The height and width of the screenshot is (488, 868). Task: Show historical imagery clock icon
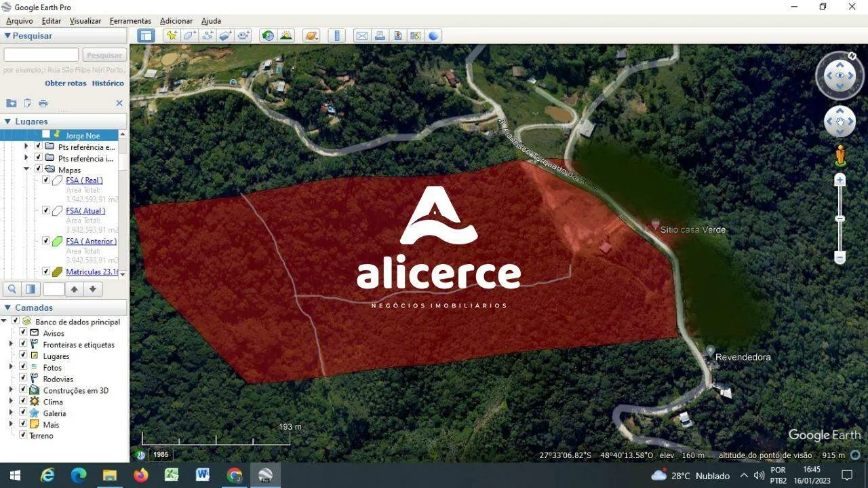coord(269,35)
